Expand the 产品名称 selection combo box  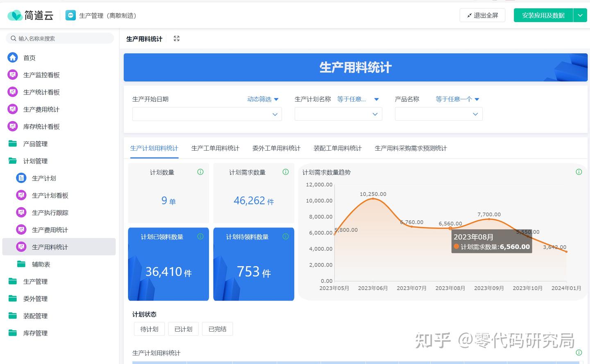point(438,114)
